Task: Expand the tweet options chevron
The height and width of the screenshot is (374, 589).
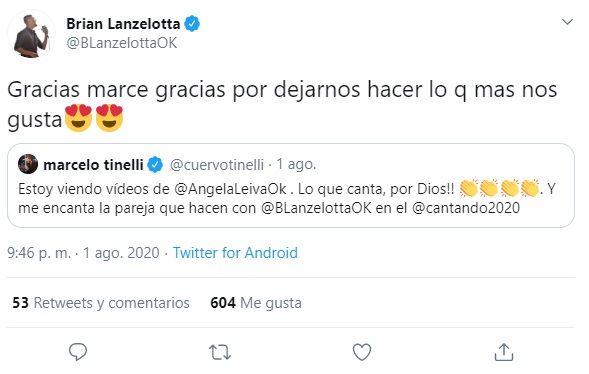Action: 567,22
